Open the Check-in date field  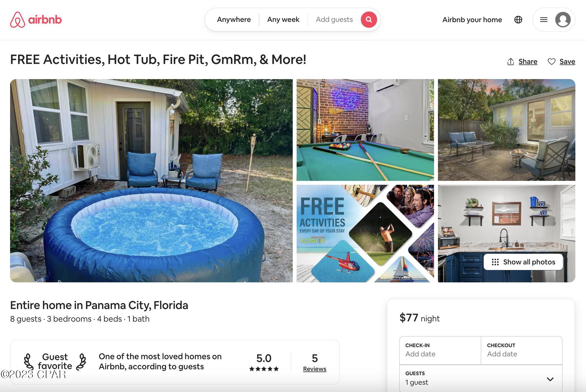click(x=440, y=351)
